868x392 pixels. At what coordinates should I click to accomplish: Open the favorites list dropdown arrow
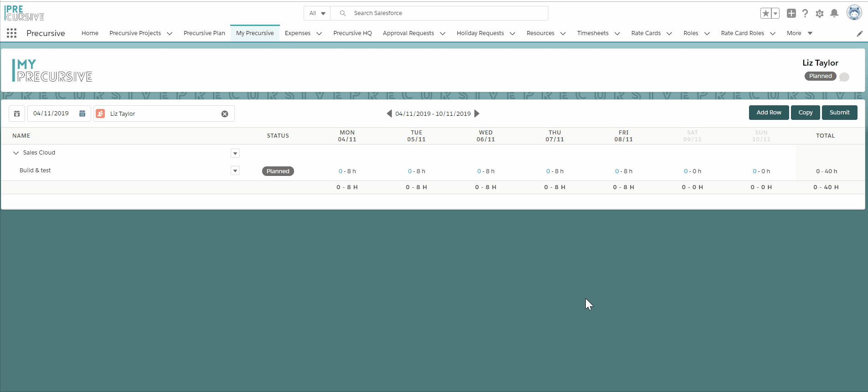pyautogui.click(x=775, y=13)
